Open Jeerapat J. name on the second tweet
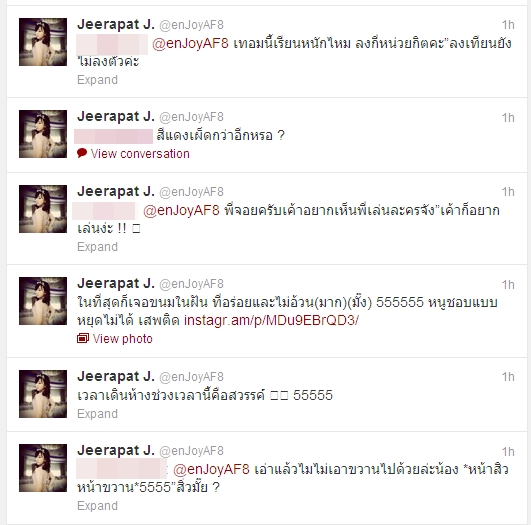Screen dimensions: 531x525 coord(116,117)
